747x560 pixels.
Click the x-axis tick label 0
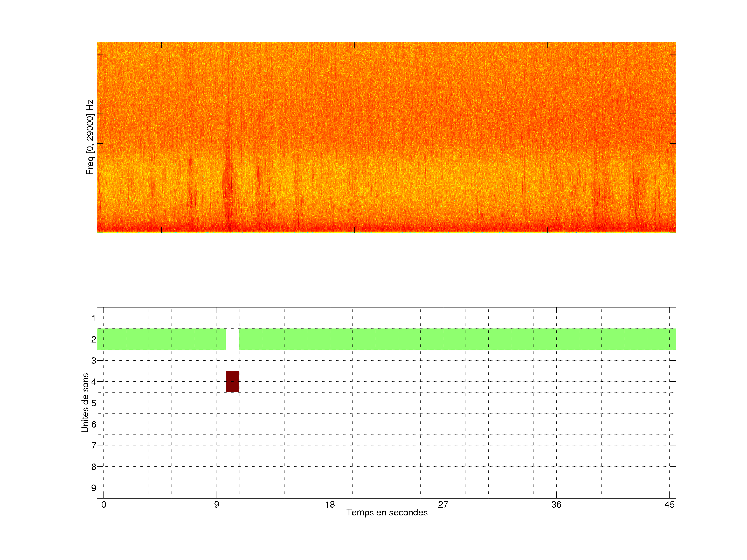(x=104, y=505)
